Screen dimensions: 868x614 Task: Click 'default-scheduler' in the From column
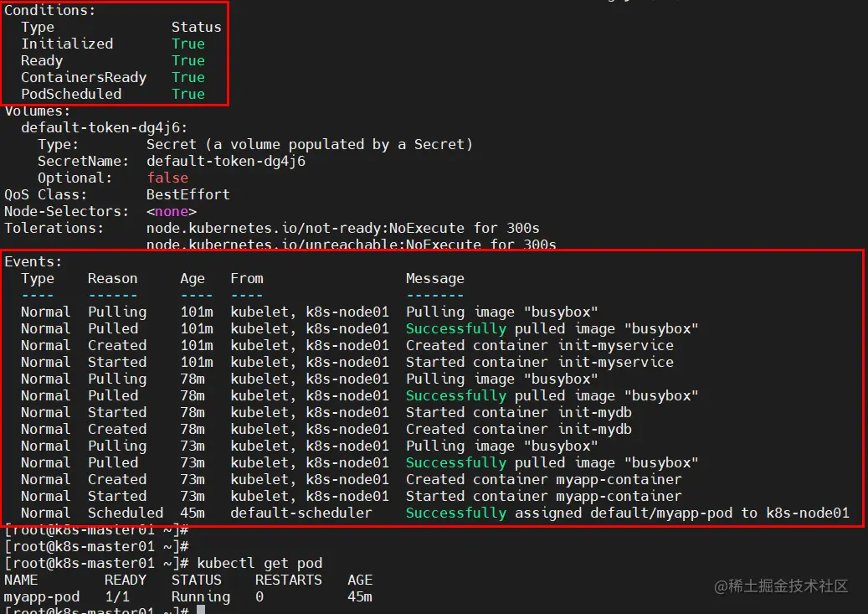pos(301,513)
